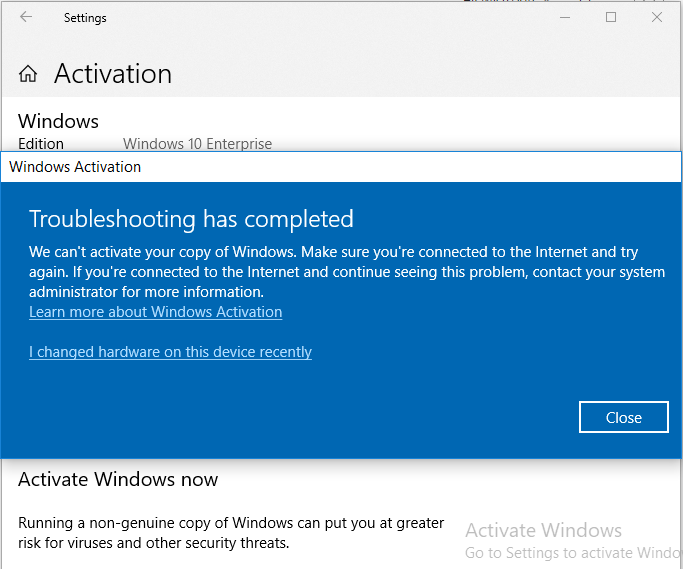Close the Settings window with X
This screenshot has height=569, width=683.
(657, 17)
